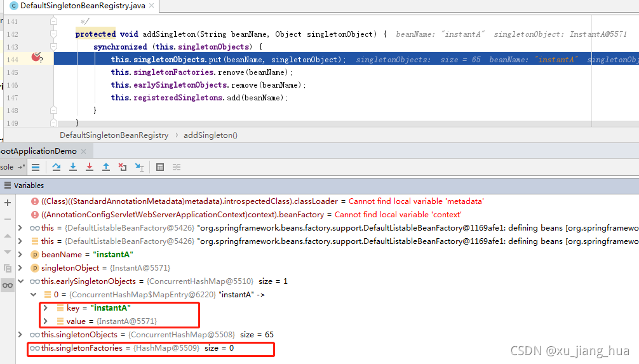Click the Duplicate Watch copy icon

click(8, 268)
